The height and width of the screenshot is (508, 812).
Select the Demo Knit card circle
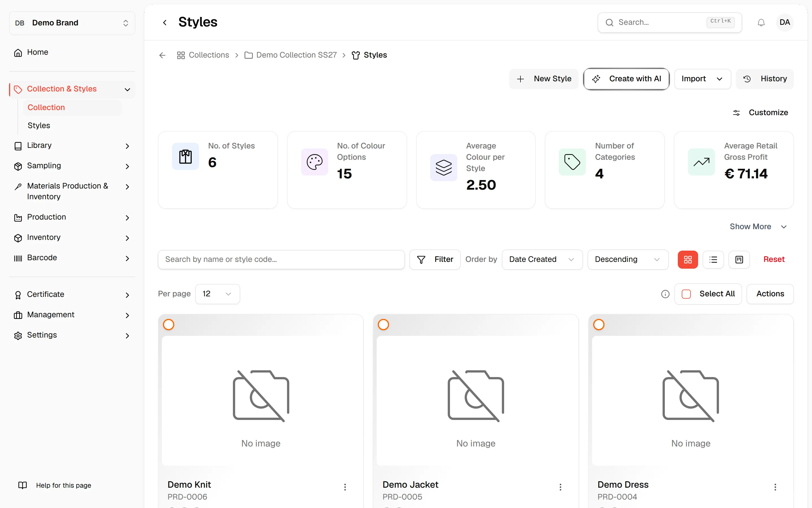[x=168, y=325]
